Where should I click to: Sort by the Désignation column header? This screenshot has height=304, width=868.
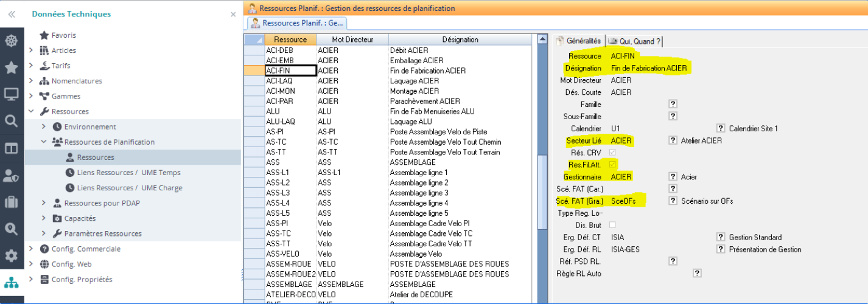point(460,40)
